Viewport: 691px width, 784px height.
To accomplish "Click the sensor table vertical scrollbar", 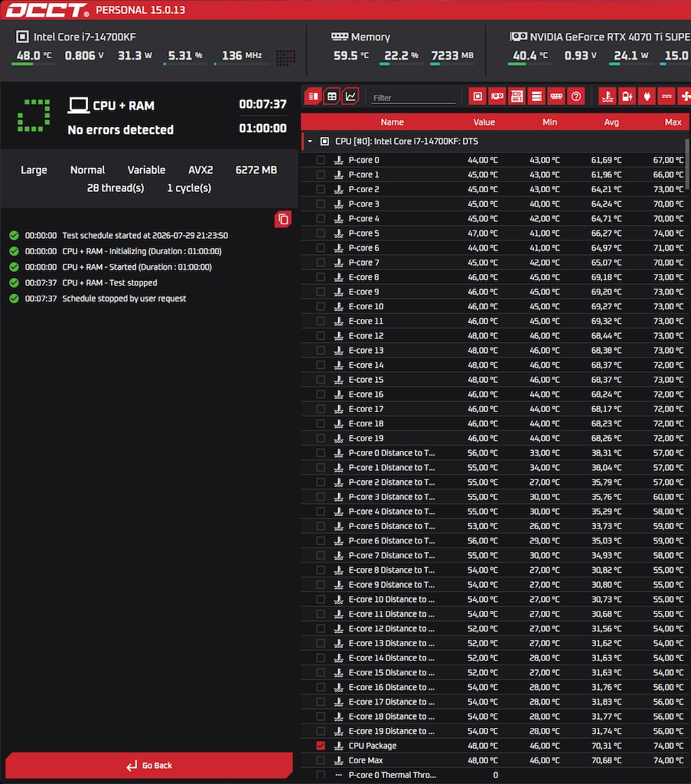I will [x=688, y=164].
